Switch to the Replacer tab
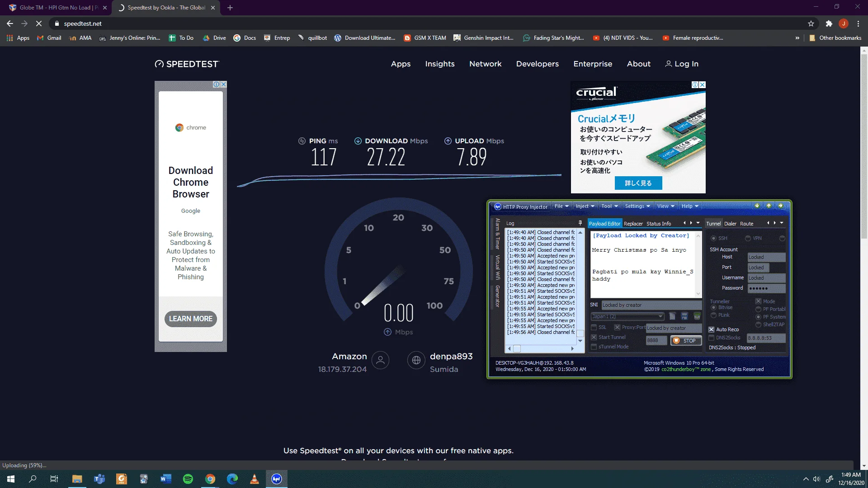This screenshot has width=868, height=488. tap(633, 224)
